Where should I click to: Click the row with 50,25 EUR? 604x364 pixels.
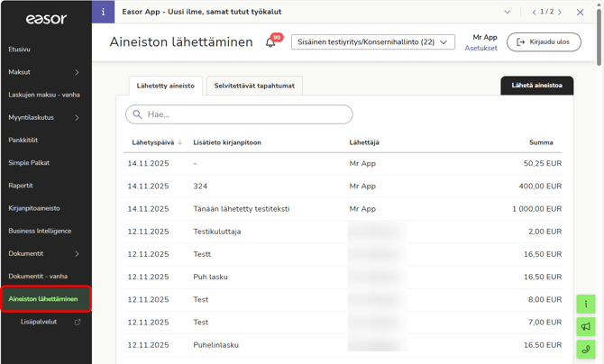coord(343,164)
